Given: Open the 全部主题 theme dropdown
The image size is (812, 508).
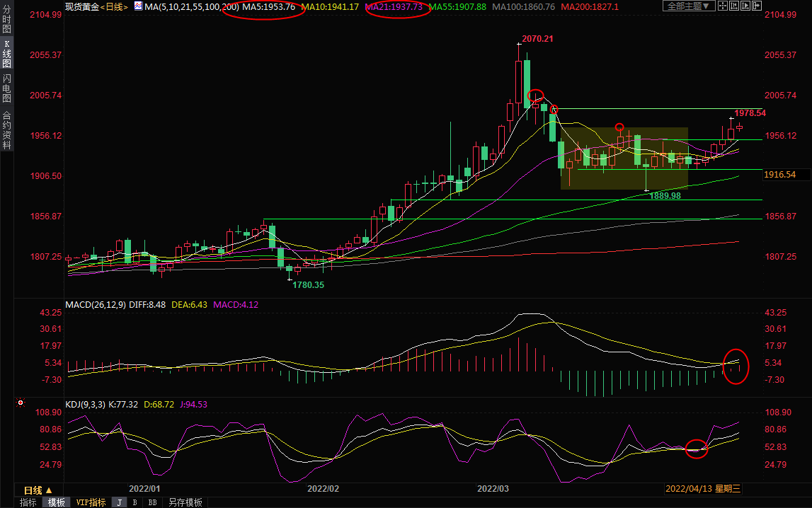Looking at the screenshot, I should [x=689, y=6].
